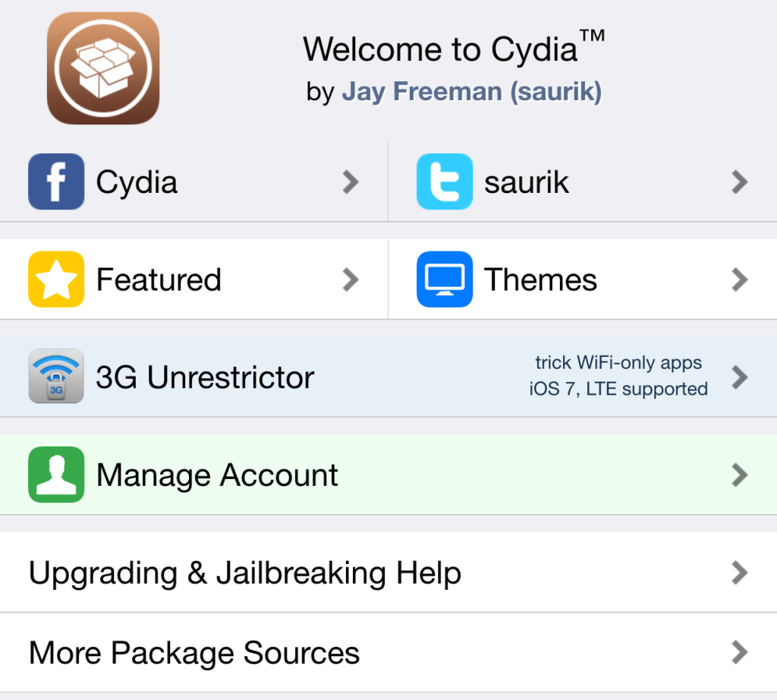Tap the Cydia box logo at top

pyautogui.click(x=102, y=67)
